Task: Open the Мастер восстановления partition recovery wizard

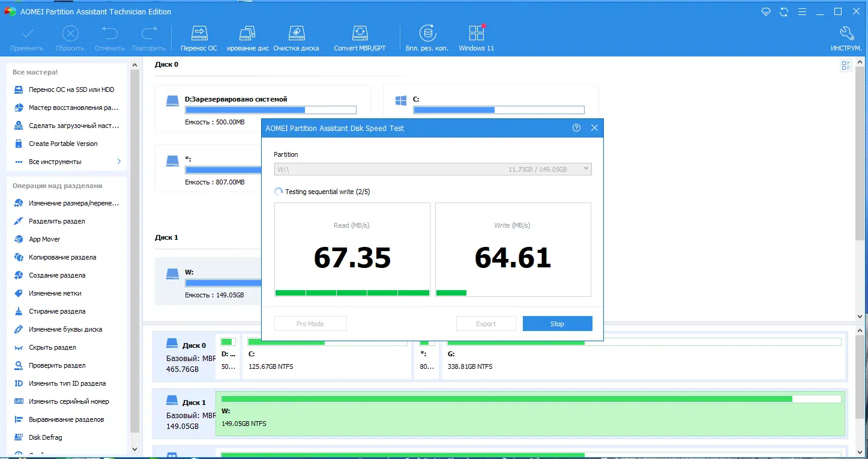Action: click(x=66, y=108)
